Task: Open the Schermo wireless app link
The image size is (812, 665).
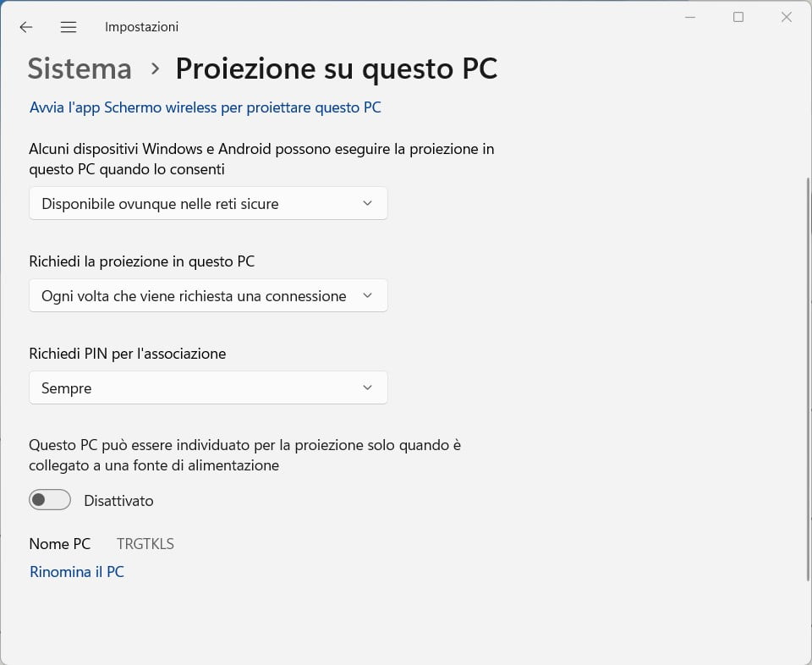Action: pyautogui.click(x=206, y=107)
